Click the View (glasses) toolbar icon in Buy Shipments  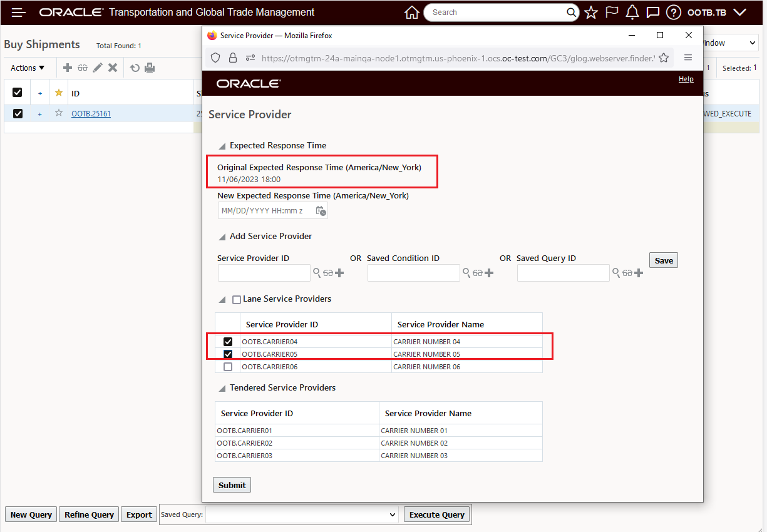click(83, 68)
